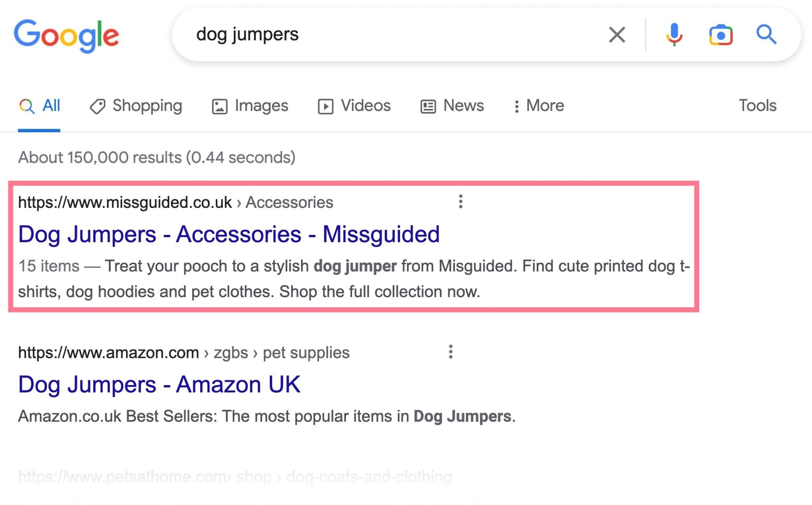Image resolution: width=812 pixels, height=505 pixels.
Task: Open the three-dot menu for the Amazon result
Action: point(451,352)
